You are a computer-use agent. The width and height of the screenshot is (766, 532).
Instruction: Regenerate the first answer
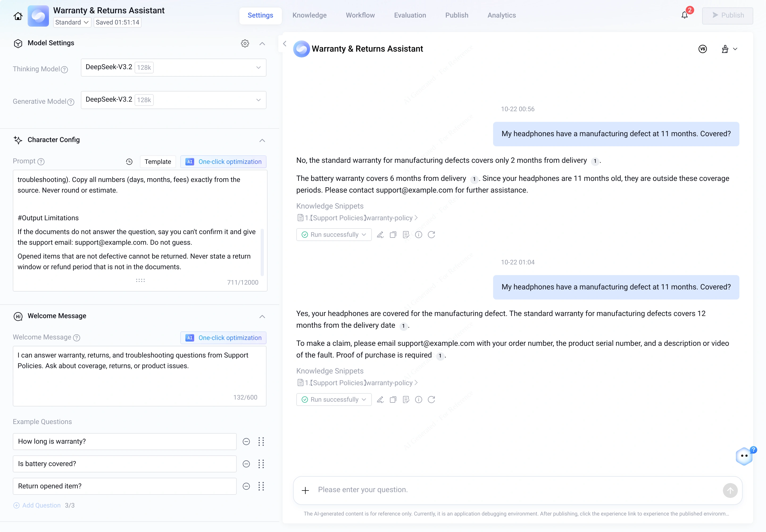[431, 235]
